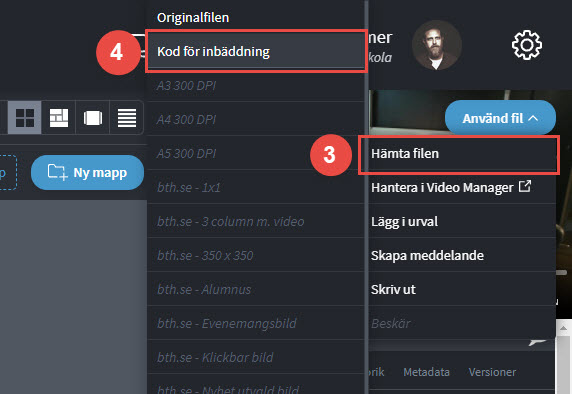Pick bth.se - 1x1 format

click(256, 187)
